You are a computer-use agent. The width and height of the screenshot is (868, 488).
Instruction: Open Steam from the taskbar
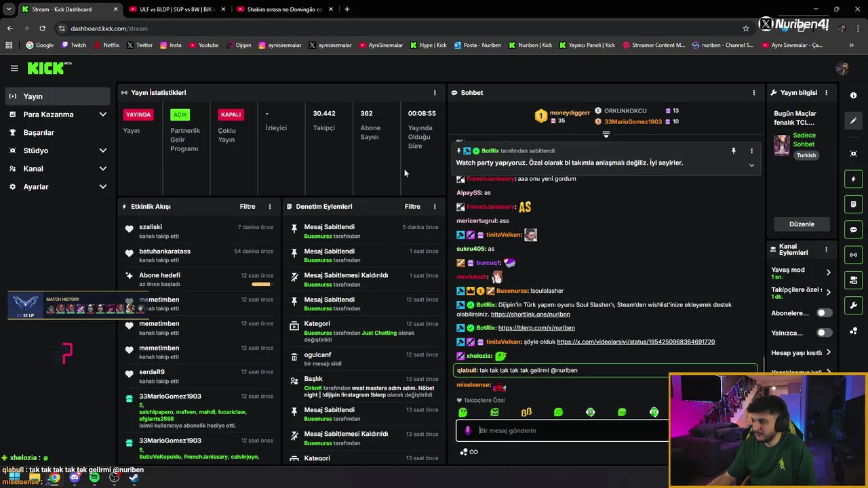pos(134,478)
